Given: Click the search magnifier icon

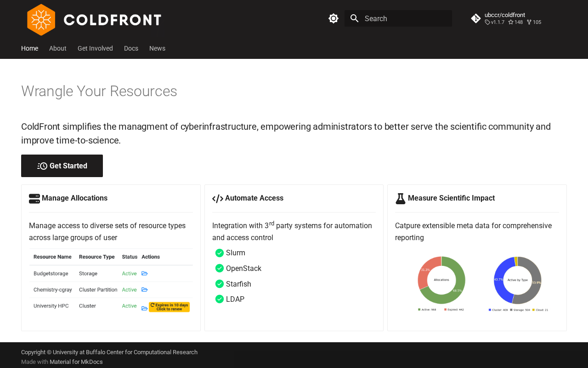Looking at the screenshot, I should pos(354,18).
